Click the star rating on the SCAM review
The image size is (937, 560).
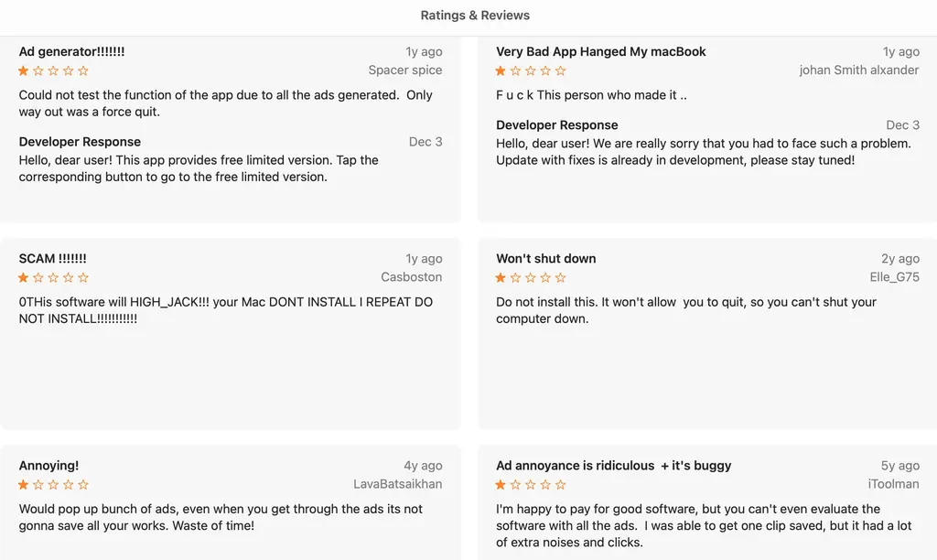tap(54, 277)
